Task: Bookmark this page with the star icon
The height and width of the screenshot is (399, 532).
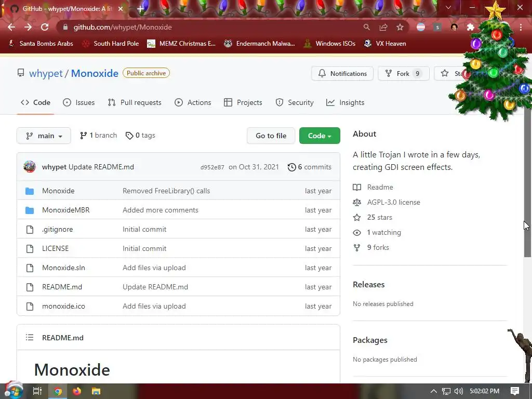Action: [x=400, y=27]
